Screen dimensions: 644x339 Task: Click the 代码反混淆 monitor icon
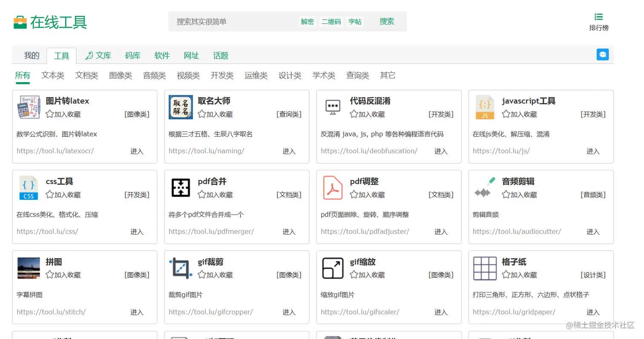333,107
